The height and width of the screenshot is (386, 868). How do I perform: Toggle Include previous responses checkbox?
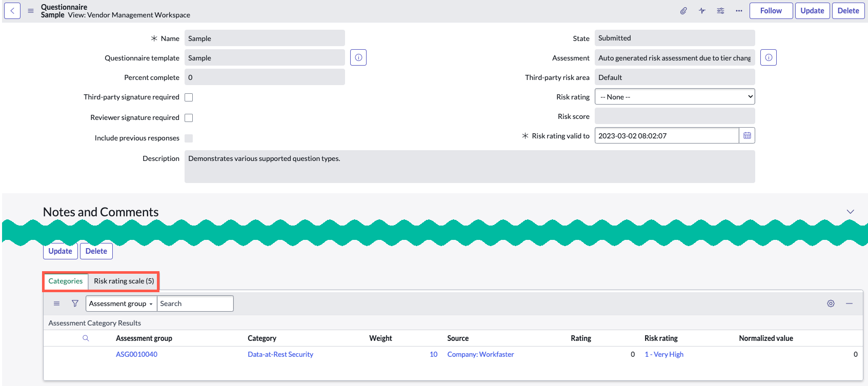pyautogui.click(x=189, y=138)
